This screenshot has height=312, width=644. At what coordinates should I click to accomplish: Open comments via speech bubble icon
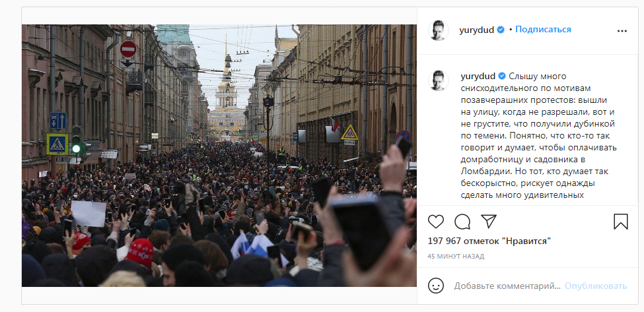[462, 222]
